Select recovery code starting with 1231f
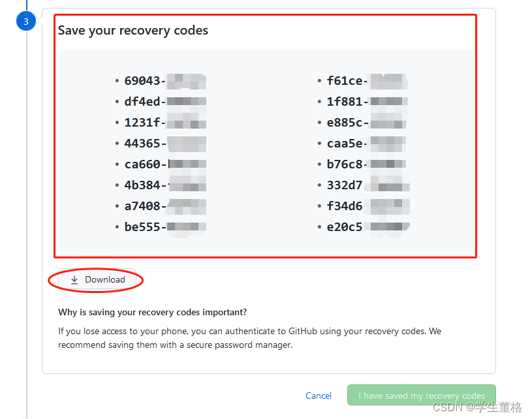Screen dimensions: 532x419 click(165, 123)
